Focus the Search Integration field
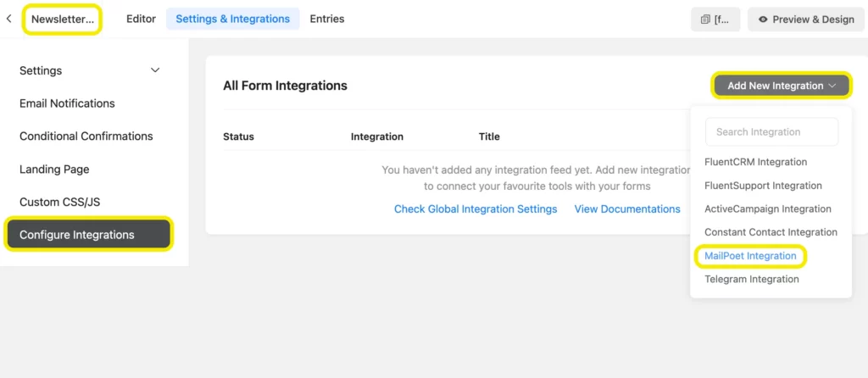Screen dimensions: 868x378 coord(771,131)
